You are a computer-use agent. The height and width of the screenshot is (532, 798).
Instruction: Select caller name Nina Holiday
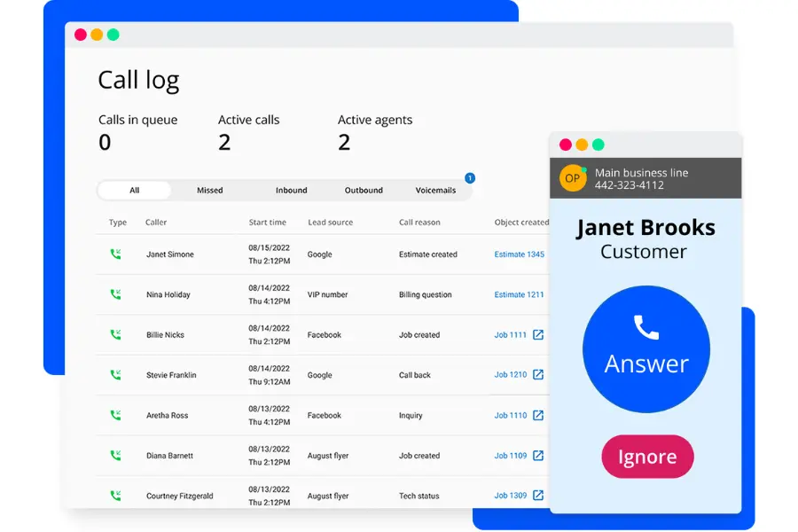168,294
